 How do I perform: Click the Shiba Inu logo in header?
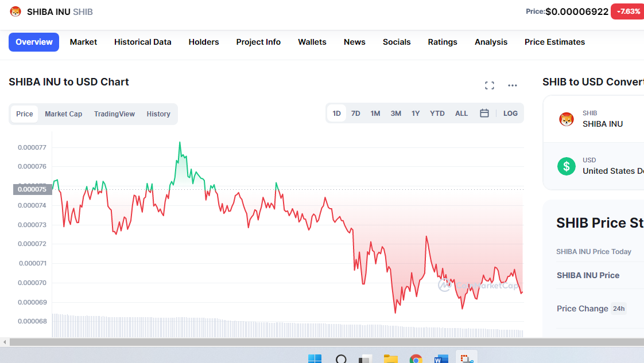click(x=15, y=11)
